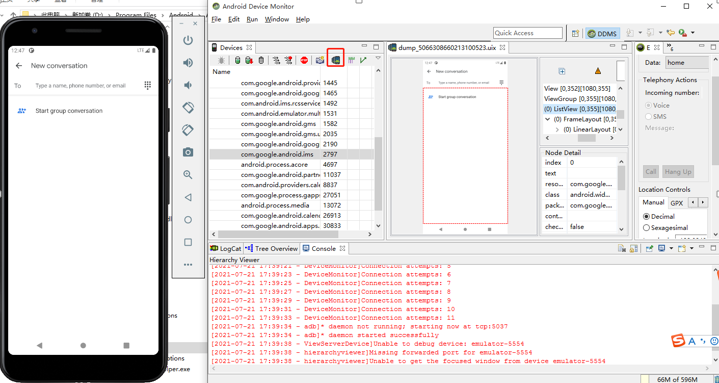This screenshot has width=719, height=383.
Task: Switch to the LogCat tab
Action: click(x=226, y=249)
